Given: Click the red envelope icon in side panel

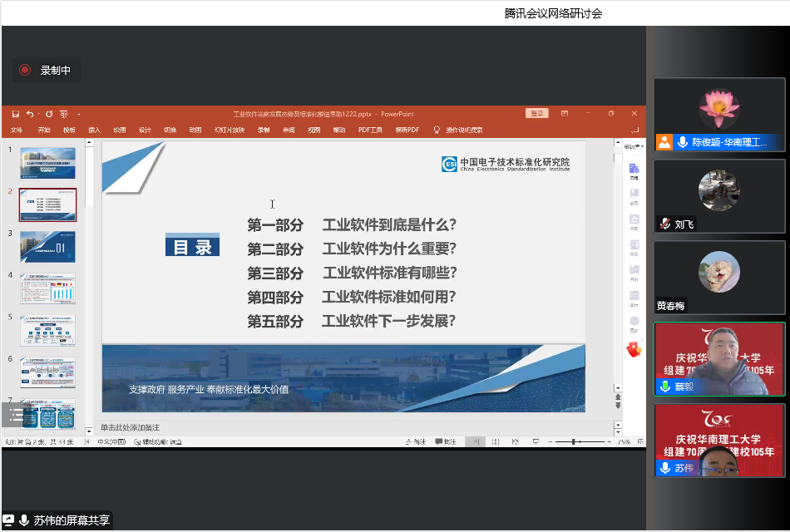Looking at the screenshot, I should coord(634,350).
